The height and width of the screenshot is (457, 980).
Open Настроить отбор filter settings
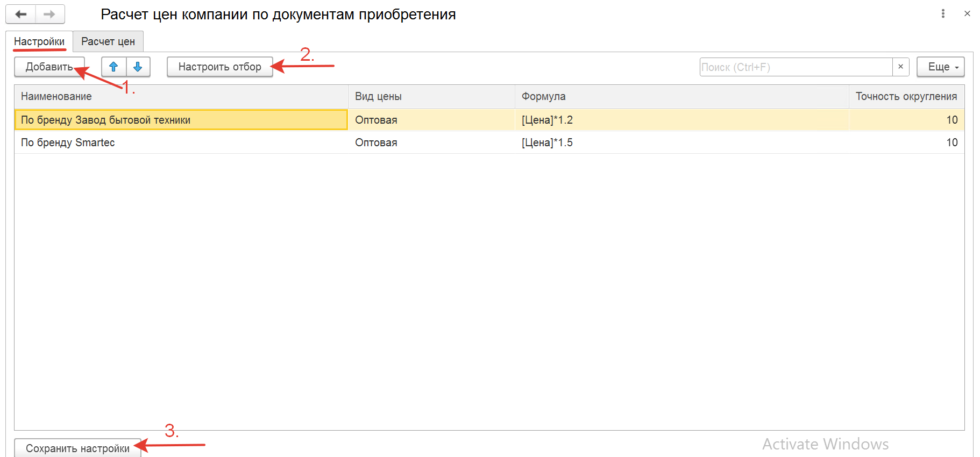[220, 67]
